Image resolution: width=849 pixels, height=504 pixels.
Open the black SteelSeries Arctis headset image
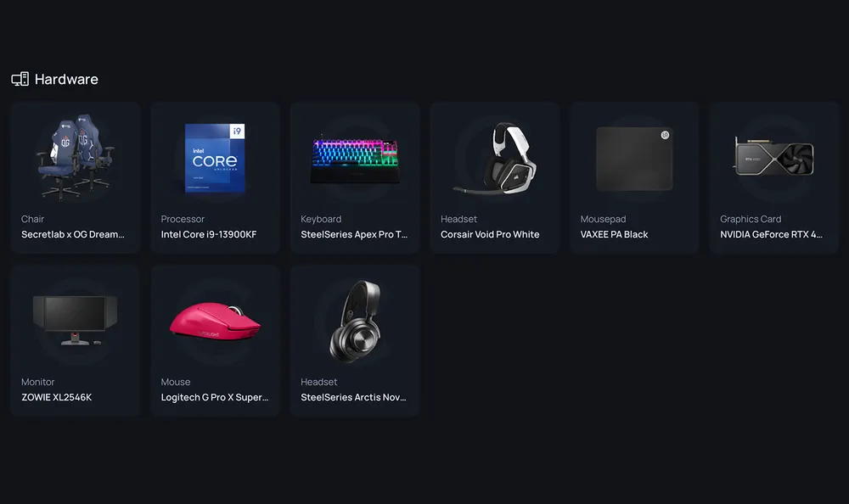point(356,320)
